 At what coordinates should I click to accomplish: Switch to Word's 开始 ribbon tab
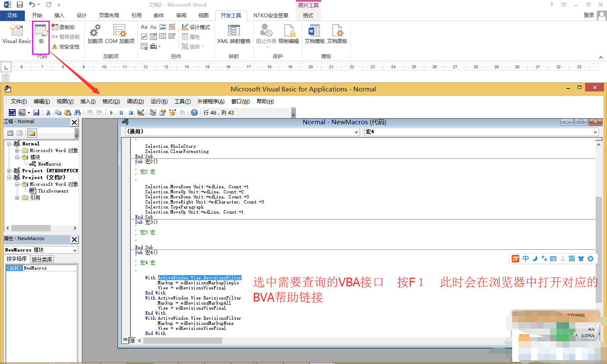click(37, 16)
